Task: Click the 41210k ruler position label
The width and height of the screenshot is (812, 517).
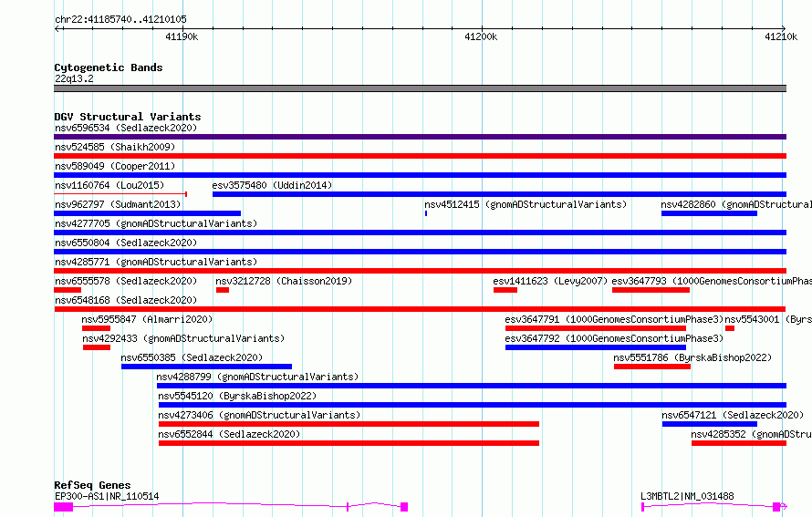Action: coord(781,36)
